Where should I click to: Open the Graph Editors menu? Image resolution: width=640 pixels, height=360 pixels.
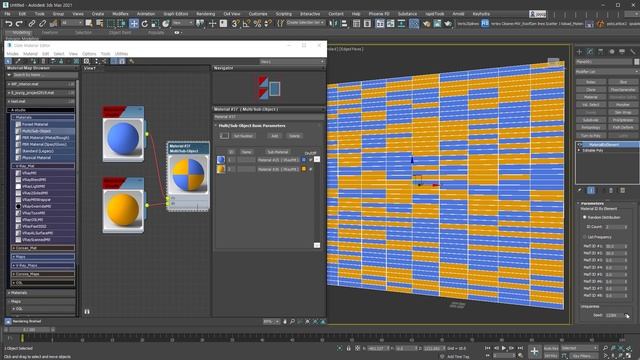[x=176, y=13]
